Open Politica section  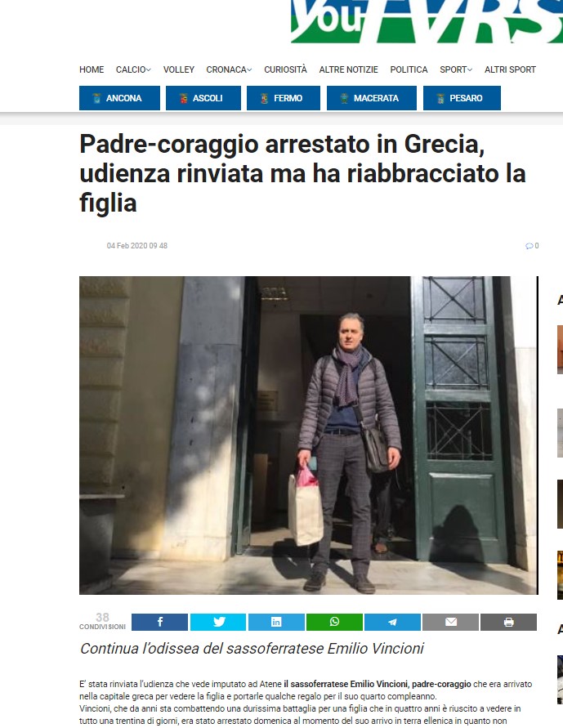409,69
